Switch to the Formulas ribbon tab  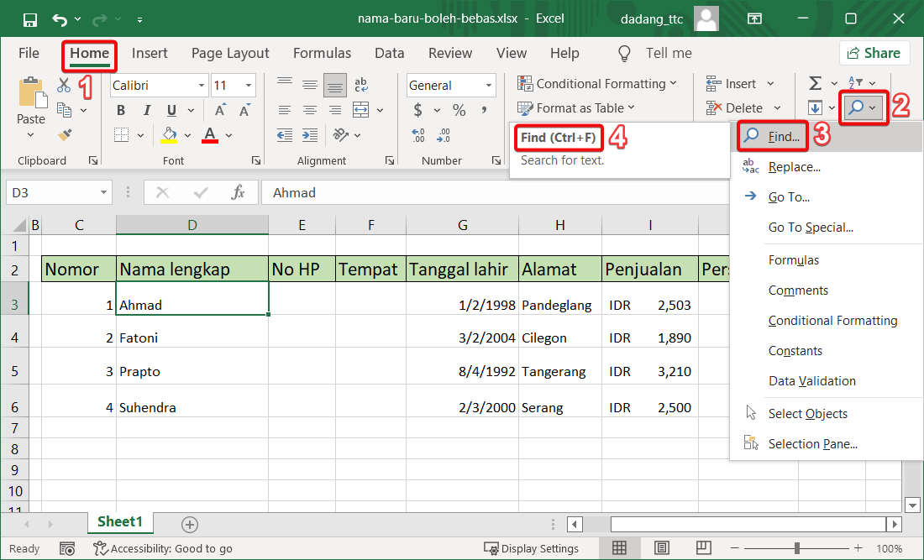tap(322, 52)
